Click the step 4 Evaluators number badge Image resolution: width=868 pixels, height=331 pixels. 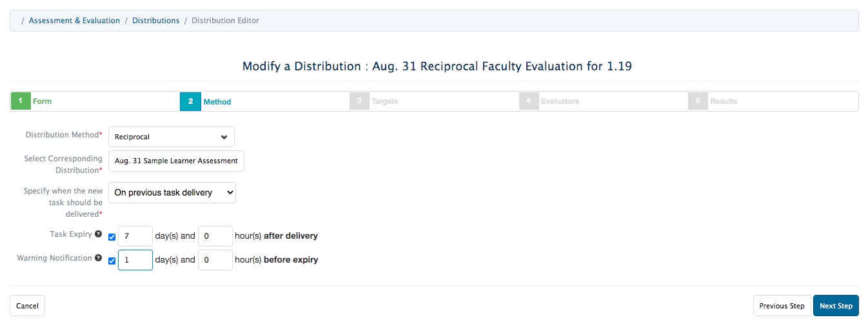529,101
